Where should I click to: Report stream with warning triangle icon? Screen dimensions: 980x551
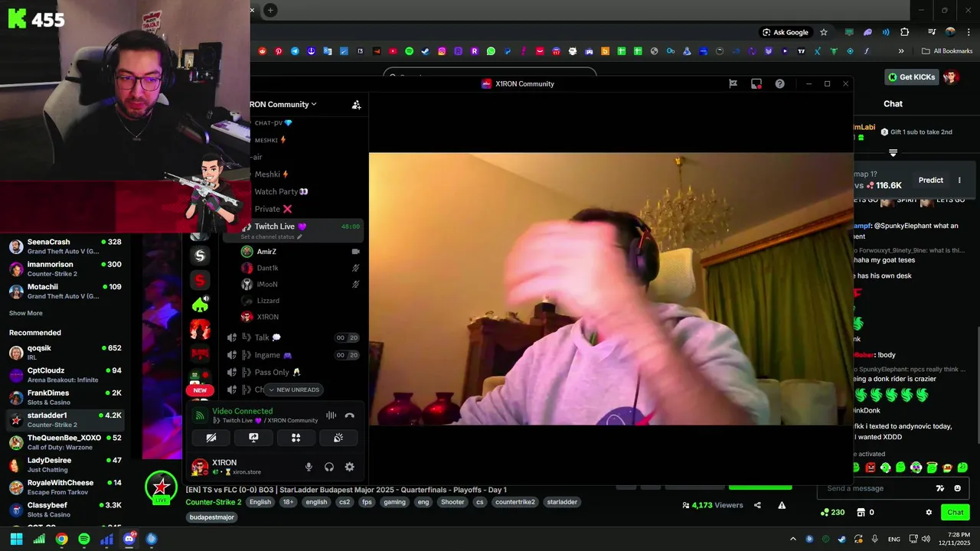tap(782, 505)
